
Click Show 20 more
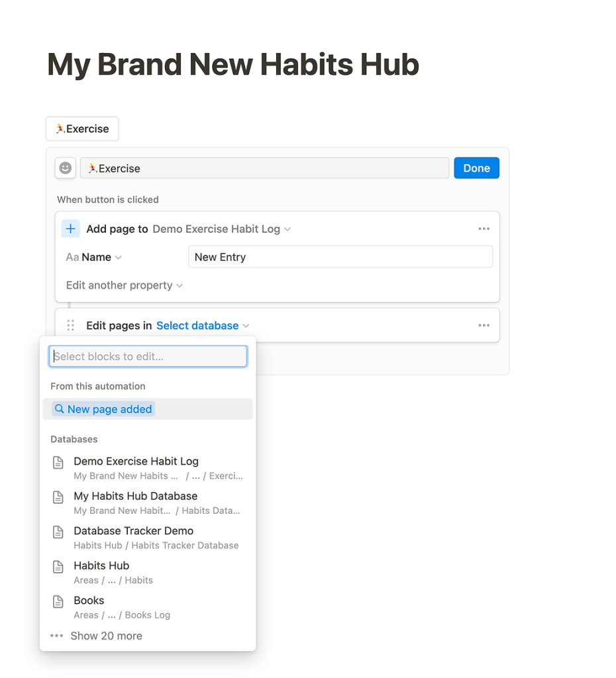pyautogui.click(x=106, y=636)
